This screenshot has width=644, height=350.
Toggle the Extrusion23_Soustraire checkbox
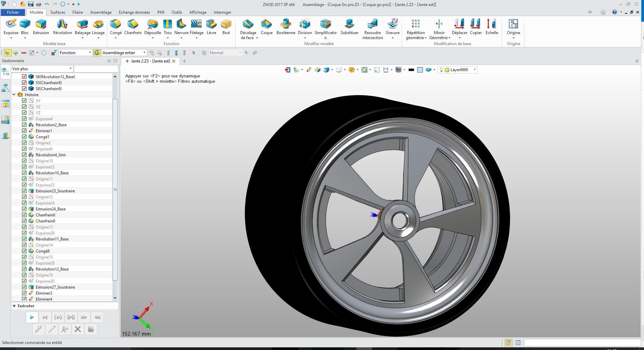click(x=24, y=191)
